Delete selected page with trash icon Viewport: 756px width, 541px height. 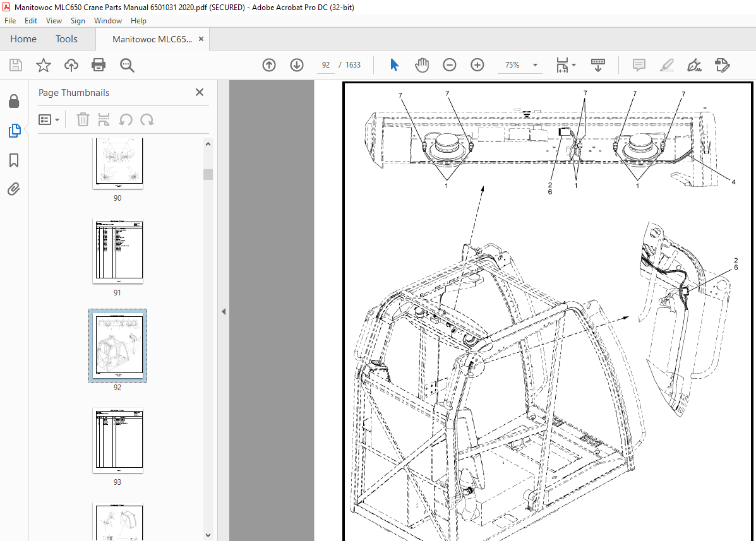(x=83, y=119)
